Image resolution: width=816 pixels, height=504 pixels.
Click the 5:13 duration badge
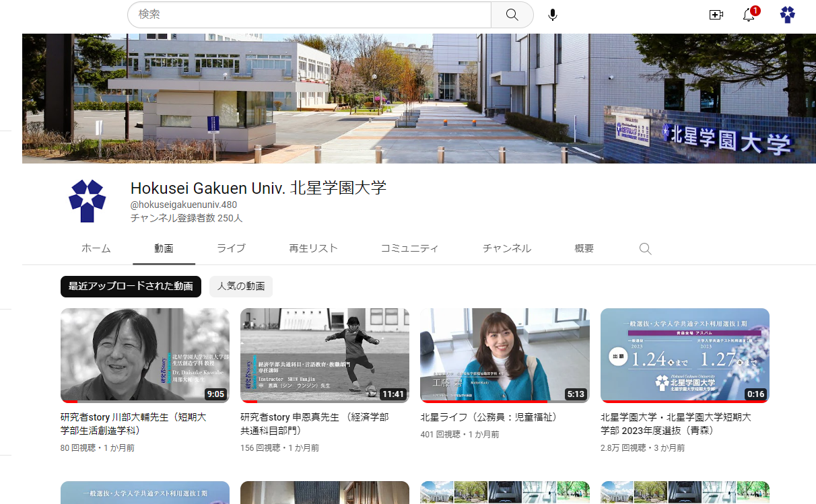[576, 394]
